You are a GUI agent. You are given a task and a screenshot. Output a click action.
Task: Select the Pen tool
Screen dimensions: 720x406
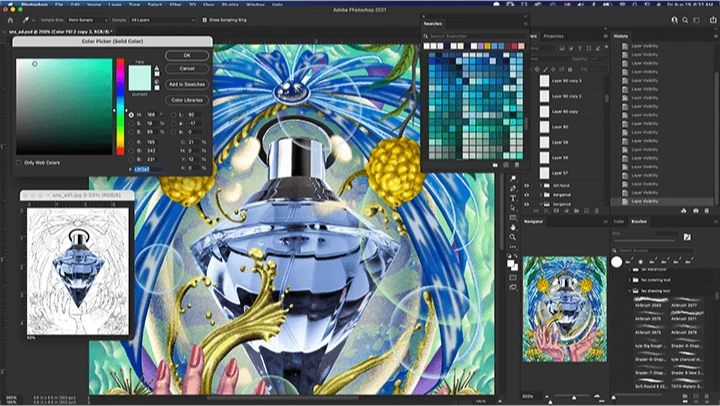(513, 188)
